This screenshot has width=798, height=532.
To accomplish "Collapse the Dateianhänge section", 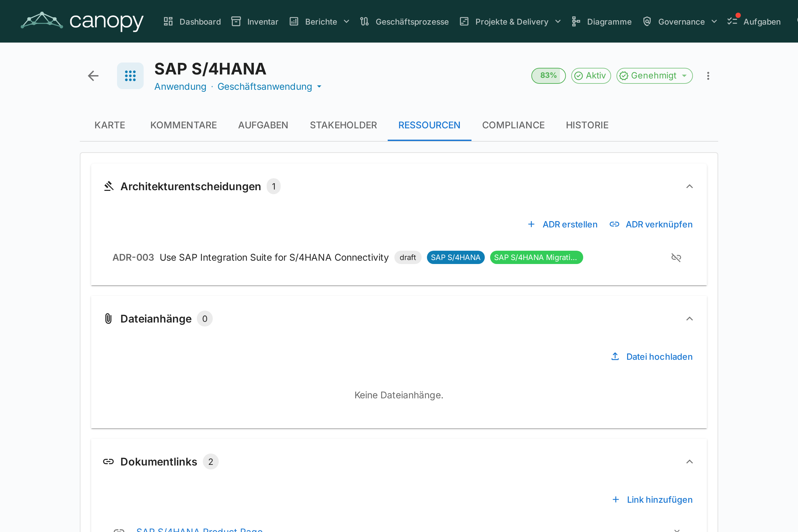I will [x=689, y=319].
